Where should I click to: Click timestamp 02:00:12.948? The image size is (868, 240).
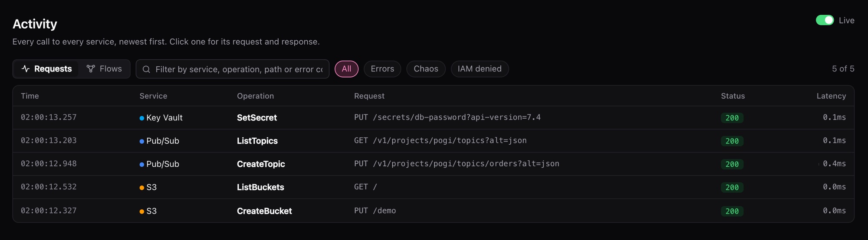click(49, 164)
